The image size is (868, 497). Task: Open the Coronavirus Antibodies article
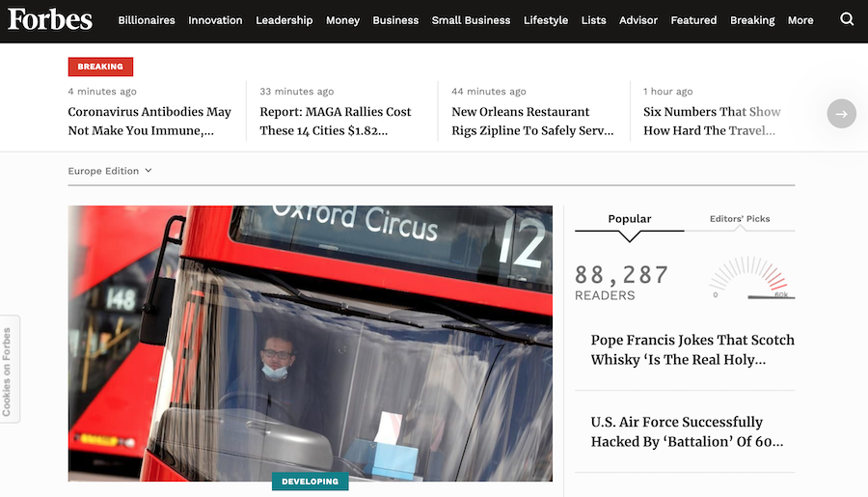pos(149,121)
